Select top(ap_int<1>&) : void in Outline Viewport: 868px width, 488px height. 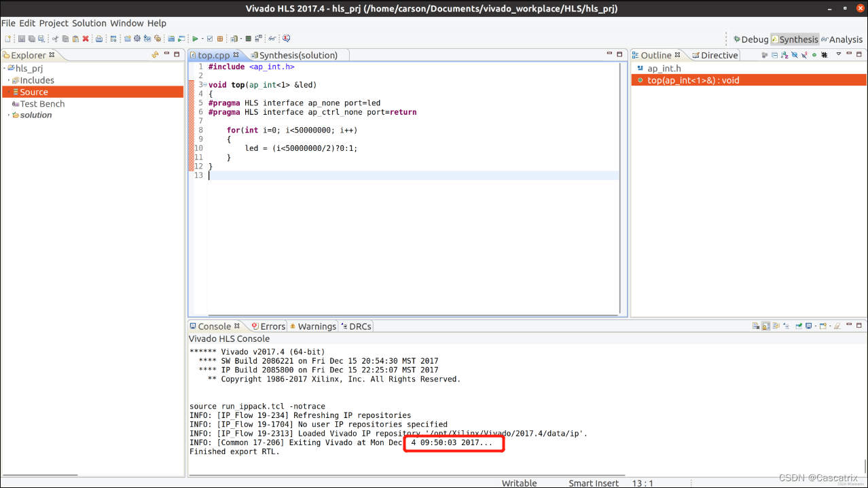748,80
